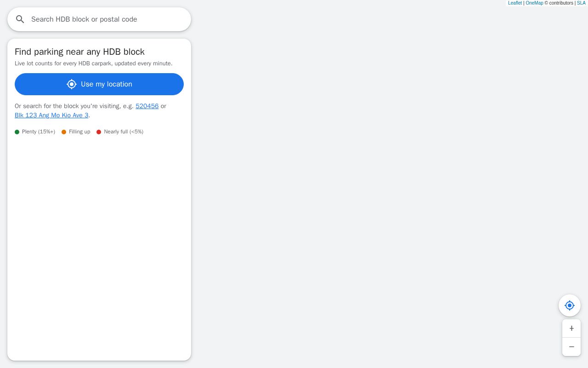The height and width of the screenshot is (368, 588).
Task: Open the Blk 123 Ang Mo Kio Ave 3 link
Action: click(51, 115)
